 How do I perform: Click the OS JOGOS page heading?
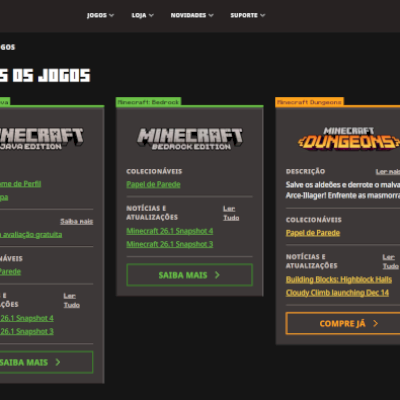pos(51,75)
